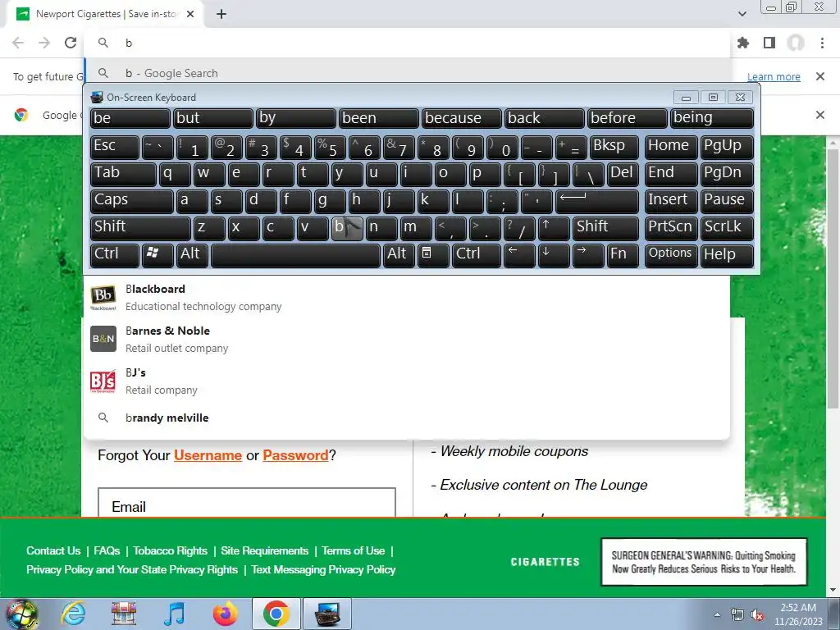Open the Tobacco Rights footer link
The width and height of the screenshot is (840, 630).
(x=171, y=550)
